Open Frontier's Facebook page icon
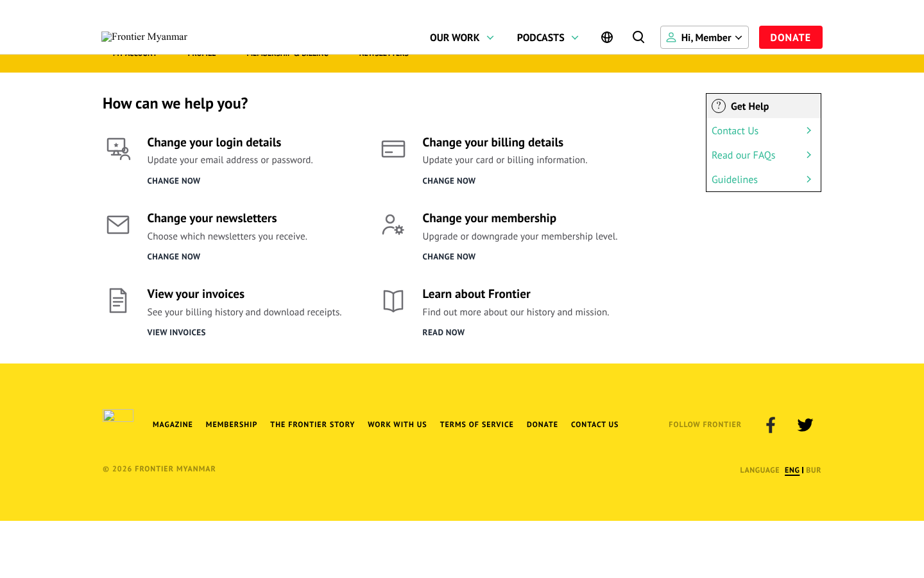Screen dimensions: 924x578 (771, 425)
